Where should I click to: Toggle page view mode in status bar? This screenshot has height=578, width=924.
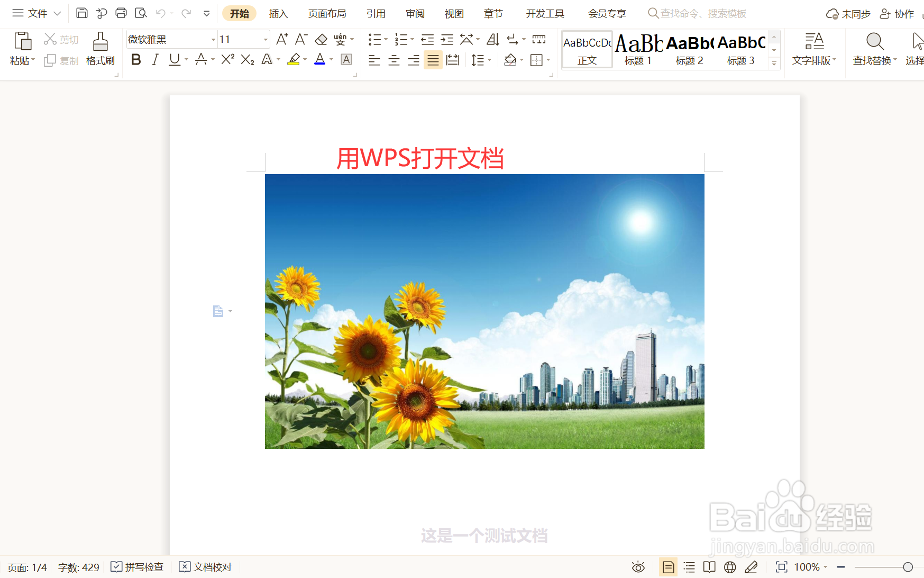pos(669,567)
